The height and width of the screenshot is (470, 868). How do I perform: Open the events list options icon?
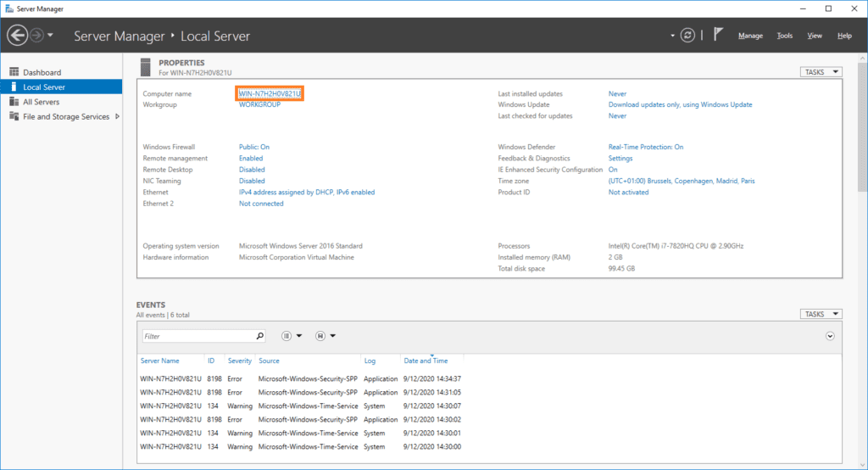[x=287, y=336]
